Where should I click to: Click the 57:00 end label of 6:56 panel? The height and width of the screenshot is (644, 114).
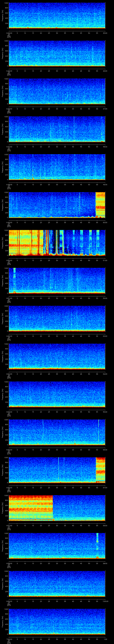click(x=105, y=487)
